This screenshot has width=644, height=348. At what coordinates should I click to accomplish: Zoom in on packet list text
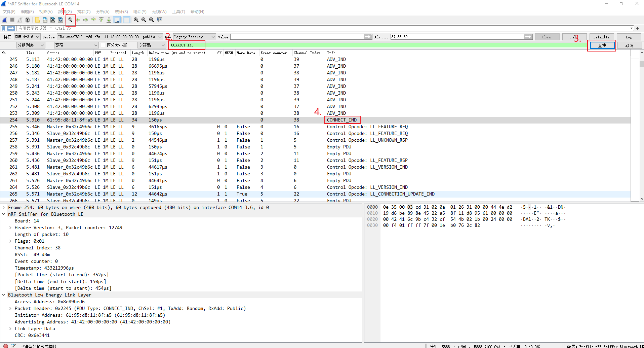coord(136,20)
